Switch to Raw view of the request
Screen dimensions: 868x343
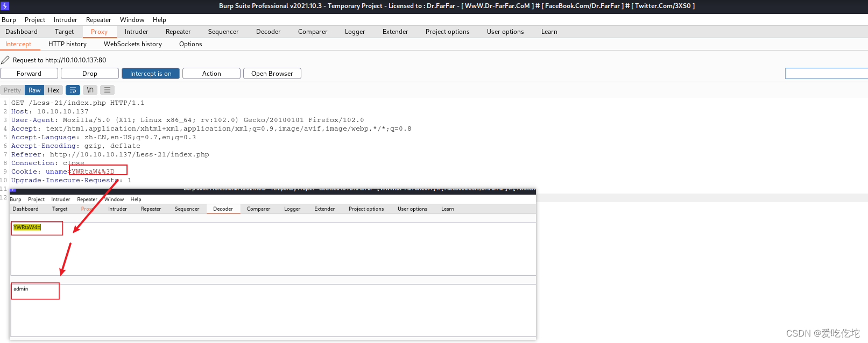(x=34, y=90)
